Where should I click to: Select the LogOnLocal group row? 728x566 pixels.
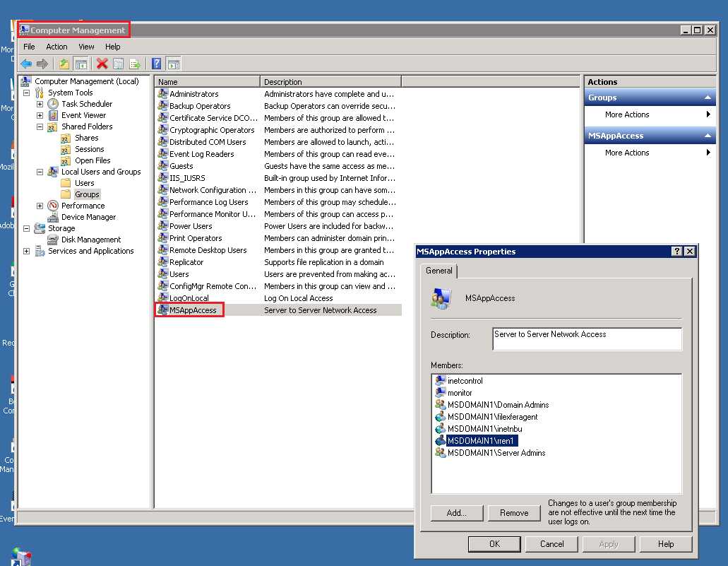coord(279,298)
